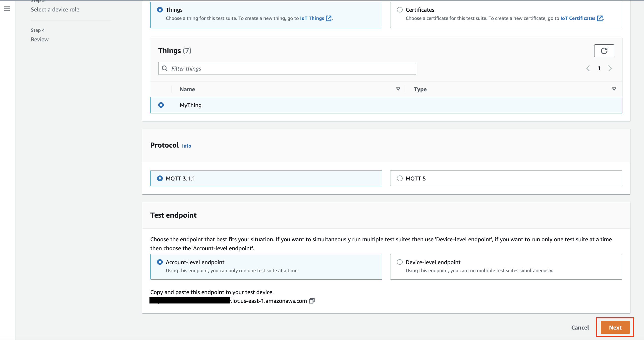Screen dimensions: 644x340
Task: Click the copy endpoint icon
Action: coord(312,301)
